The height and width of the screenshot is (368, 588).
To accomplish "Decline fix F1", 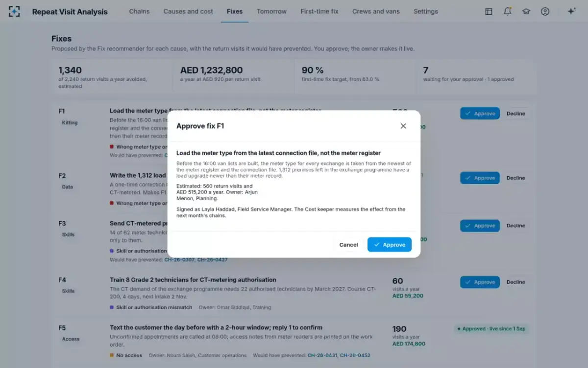I will tap(515, 113).
